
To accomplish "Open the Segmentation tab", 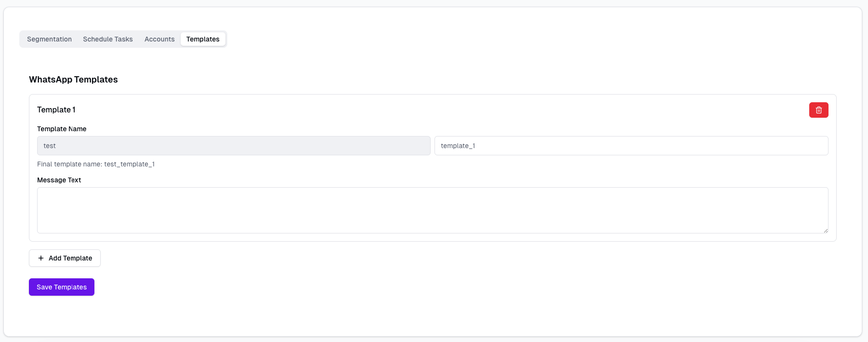I will pos(49,39).
